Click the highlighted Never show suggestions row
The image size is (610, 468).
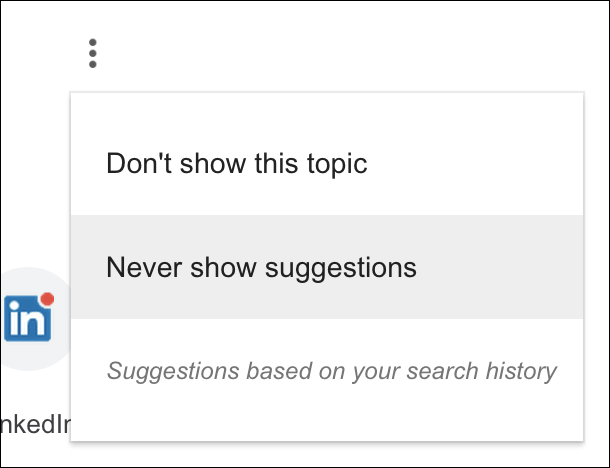pyautogui.click(x=327, y=267)
